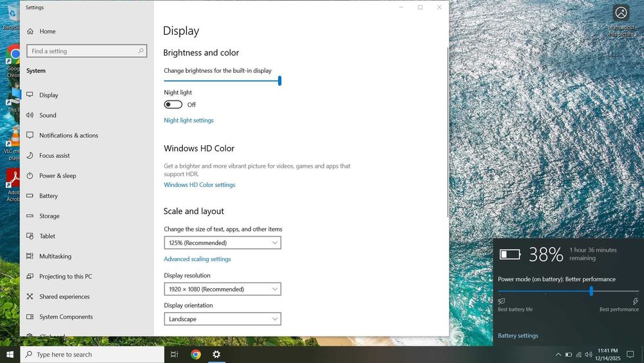Click the Notifications & actions icon
This screenshot has width=644, height=363.
point(30,135)
